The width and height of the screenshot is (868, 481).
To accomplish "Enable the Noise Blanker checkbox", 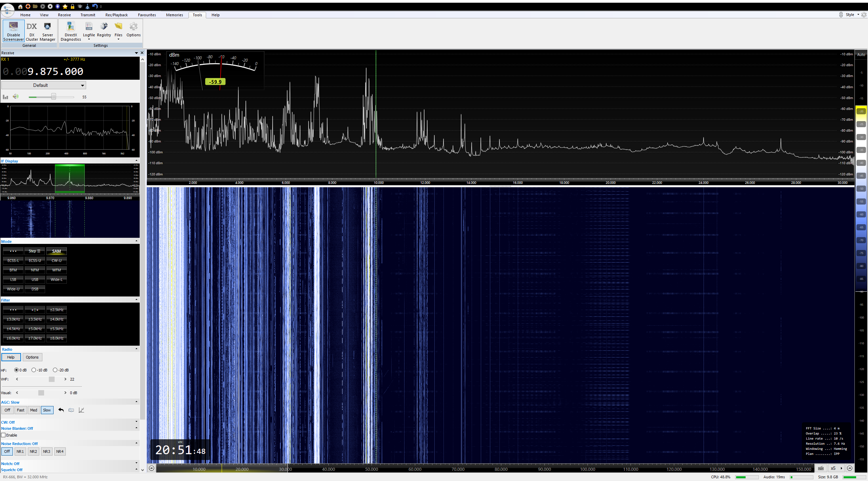I will (4, 435).
